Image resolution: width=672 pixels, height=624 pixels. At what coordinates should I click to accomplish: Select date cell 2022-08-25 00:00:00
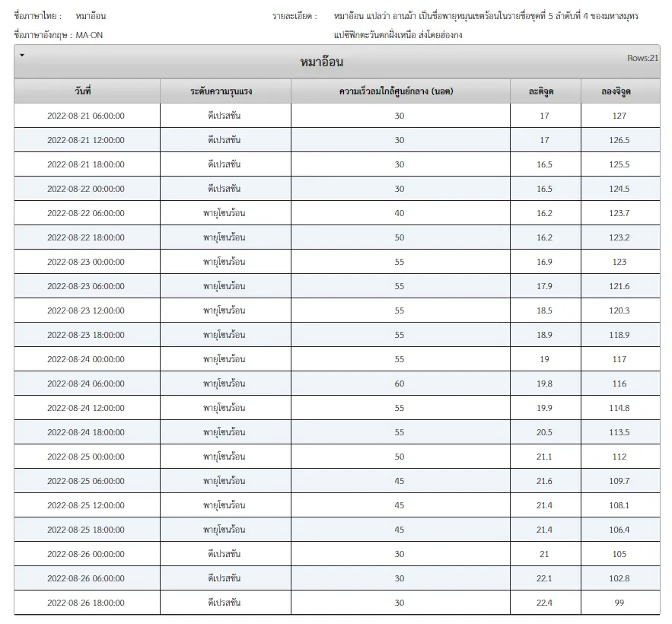(x=86, y=457)
